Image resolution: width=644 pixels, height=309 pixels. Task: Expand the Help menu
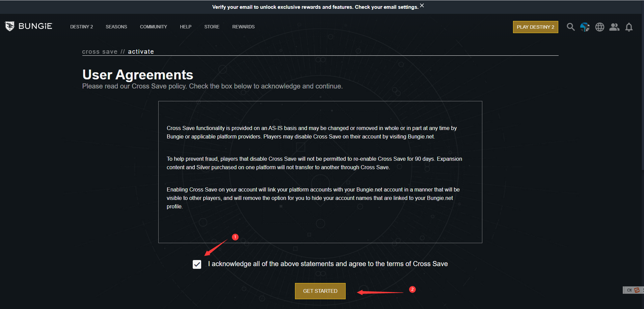pyautogui.click(x=185, y=27)
